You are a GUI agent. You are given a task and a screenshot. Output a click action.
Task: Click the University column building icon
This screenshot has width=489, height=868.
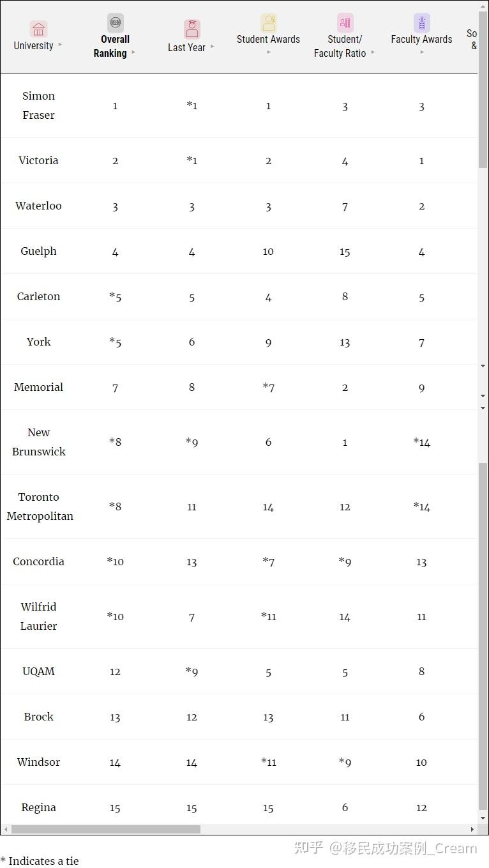pos(38,29)
